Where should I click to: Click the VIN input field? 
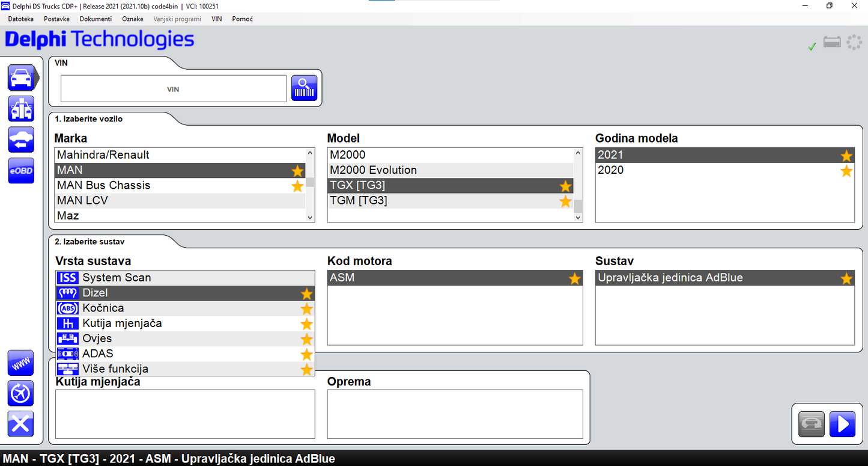point(173,89)
